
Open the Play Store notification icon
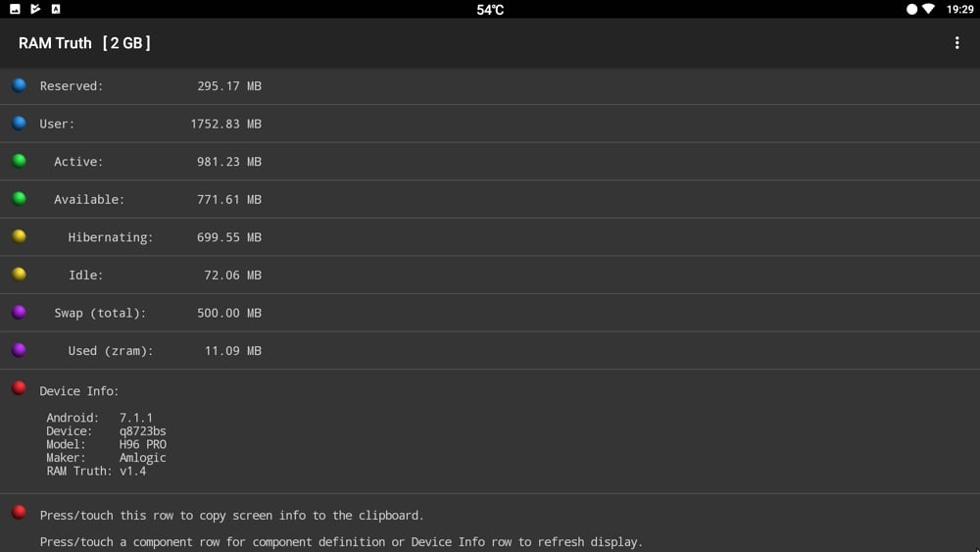tap(35, 9)
